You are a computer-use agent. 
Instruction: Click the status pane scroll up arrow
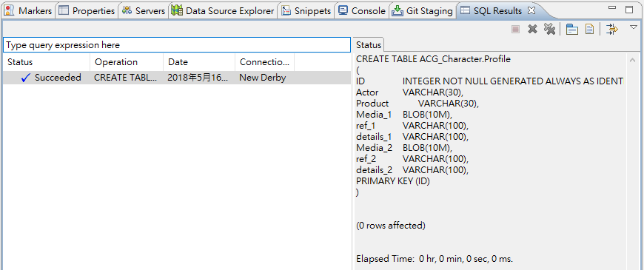pos(632,61)
